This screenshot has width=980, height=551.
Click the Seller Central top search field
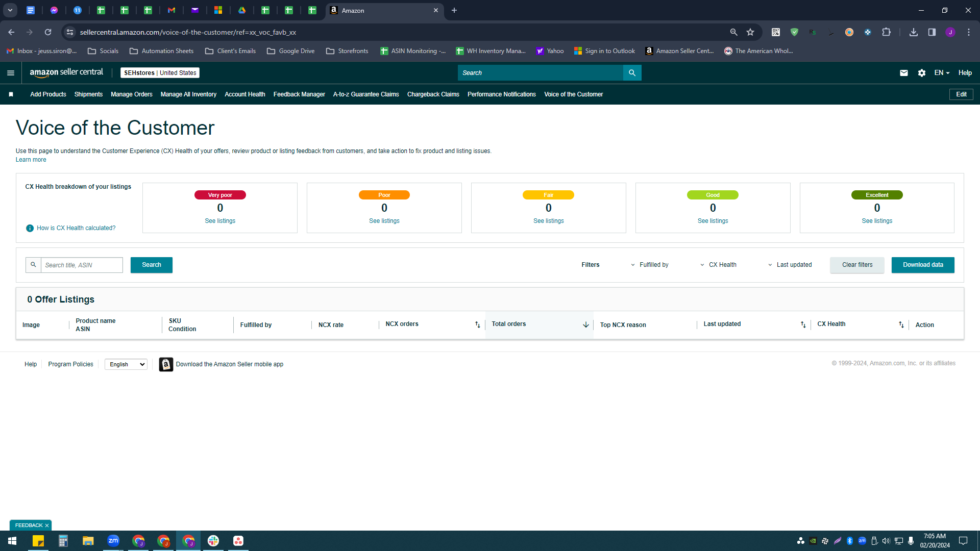click(540, 73)
